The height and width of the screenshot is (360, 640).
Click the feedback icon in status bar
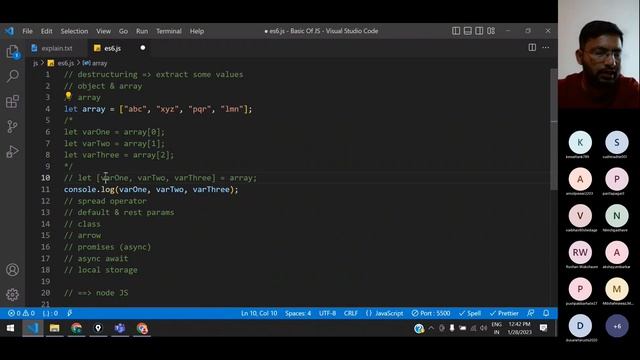[530, 313]
